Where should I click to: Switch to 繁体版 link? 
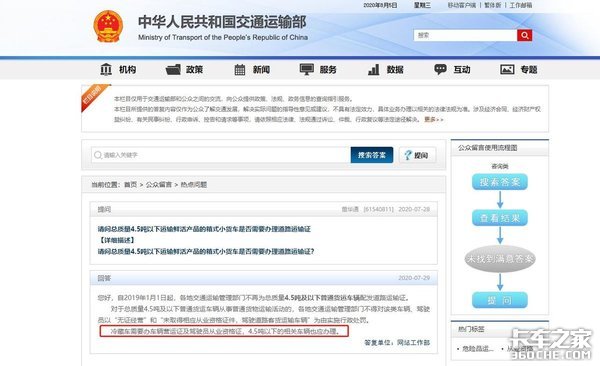[492, 5]
